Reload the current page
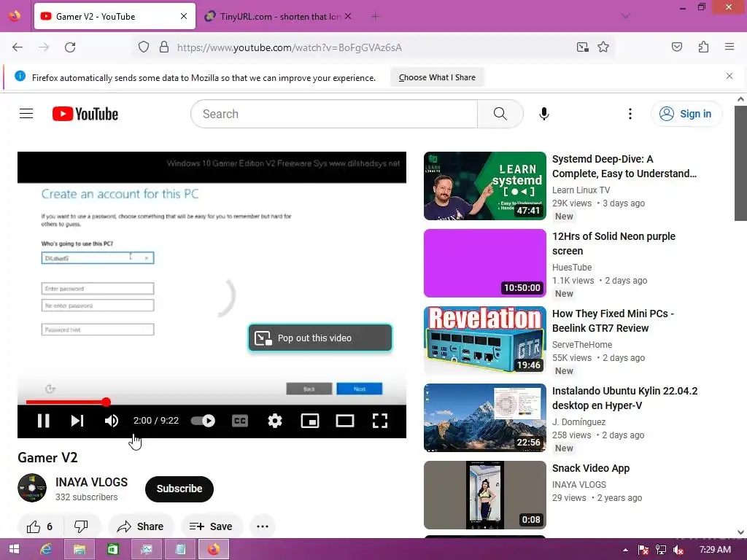The width and height of the screenshot is (747, 560). pyautogui.click(x=70, y=47)
